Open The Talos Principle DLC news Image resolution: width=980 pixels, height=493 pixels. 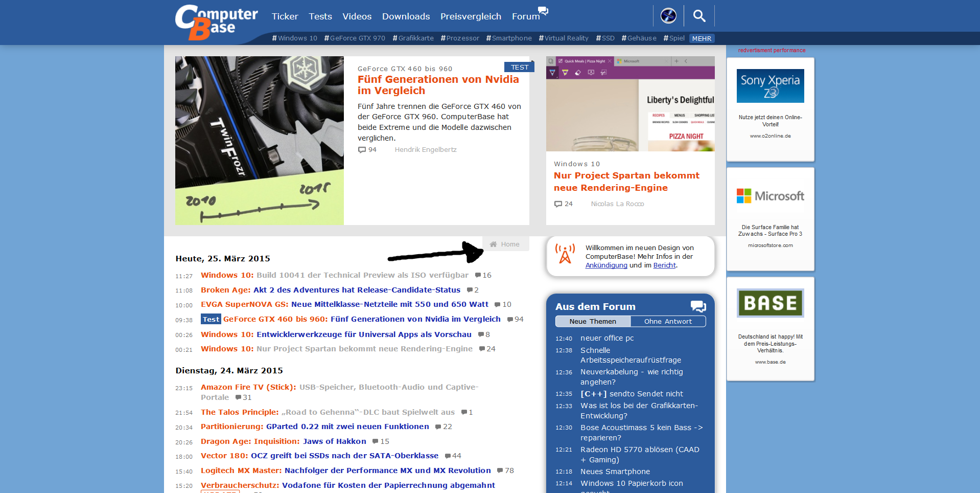[328, 412]
